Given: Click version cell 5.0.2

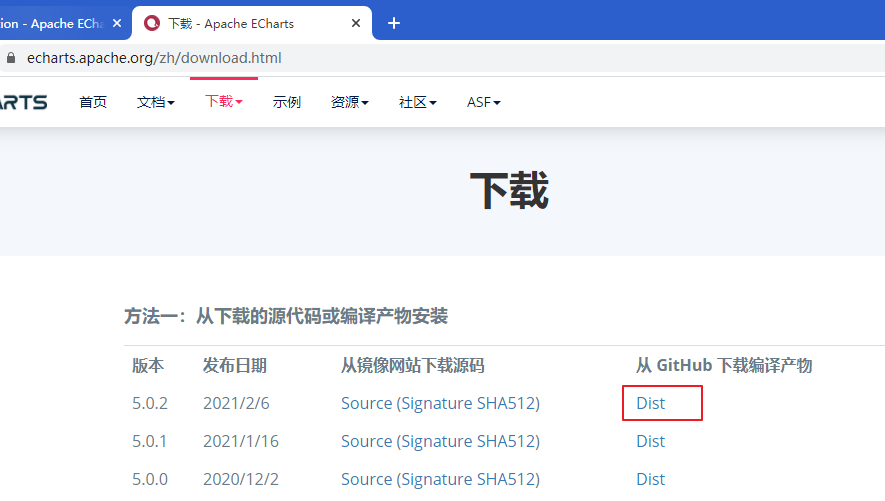Looking at the screenshot, I should pyautogui.click(x=150, y=403).
